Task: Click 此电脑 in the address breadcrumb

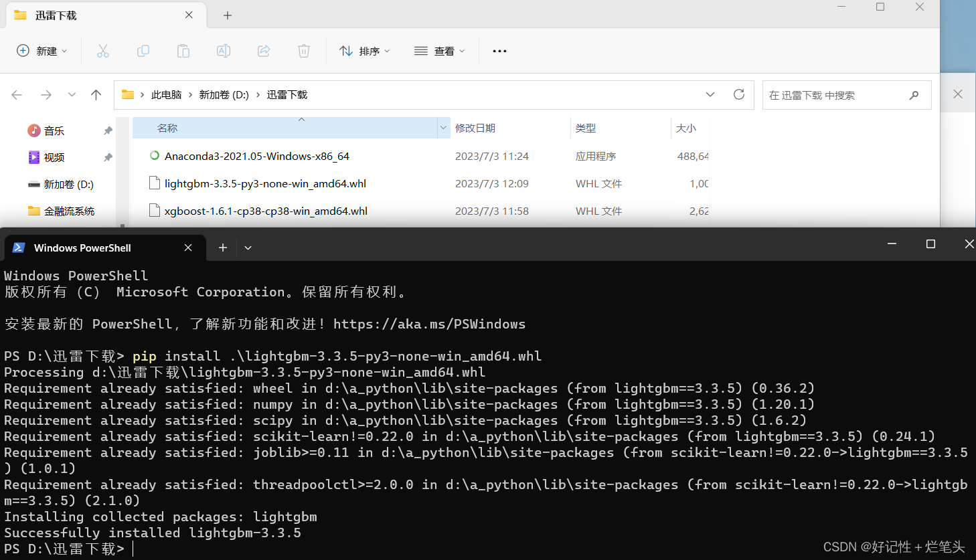Action: [x=166, y=95]
